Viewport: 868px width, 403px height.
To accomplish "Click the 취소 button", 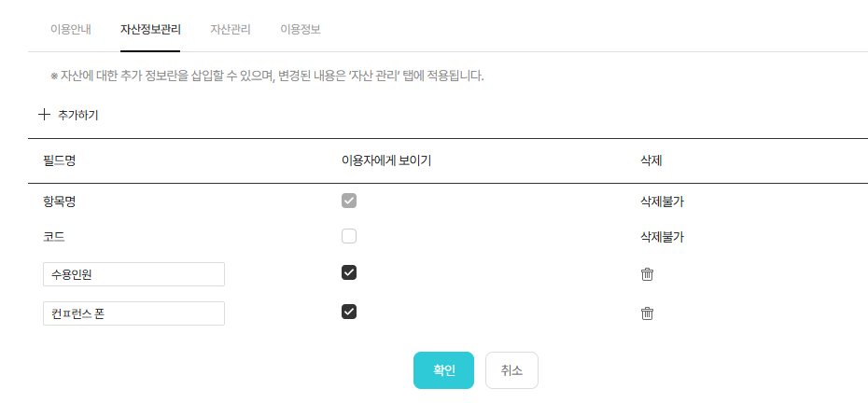I will pyautogui.click(x=511, y=370).
